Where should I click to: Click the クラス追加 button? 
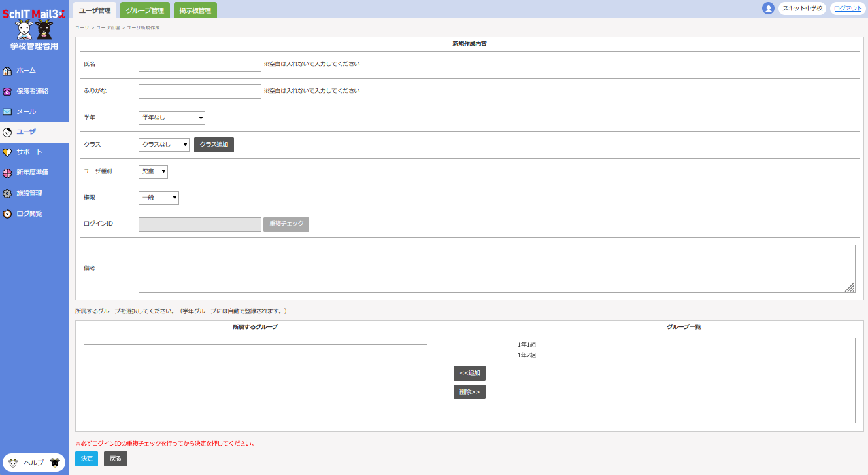[214, 145]
